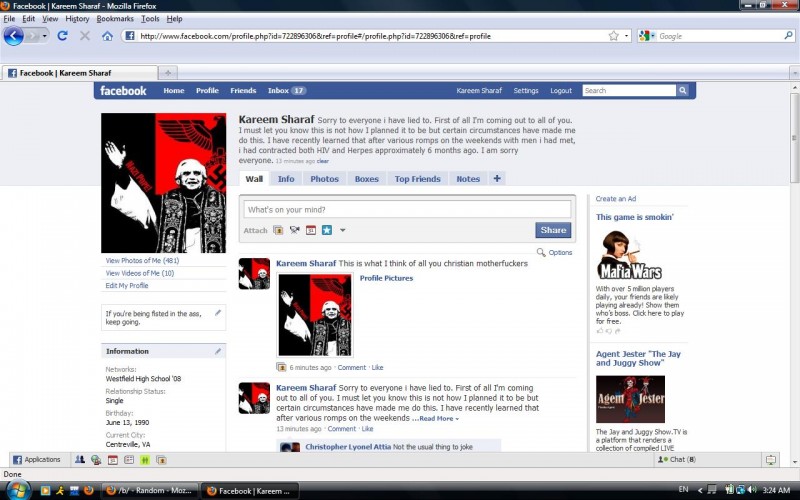Open the Help menu
Image resolution: width=800 pixels, height=500 pixels.
coord(174,18)
